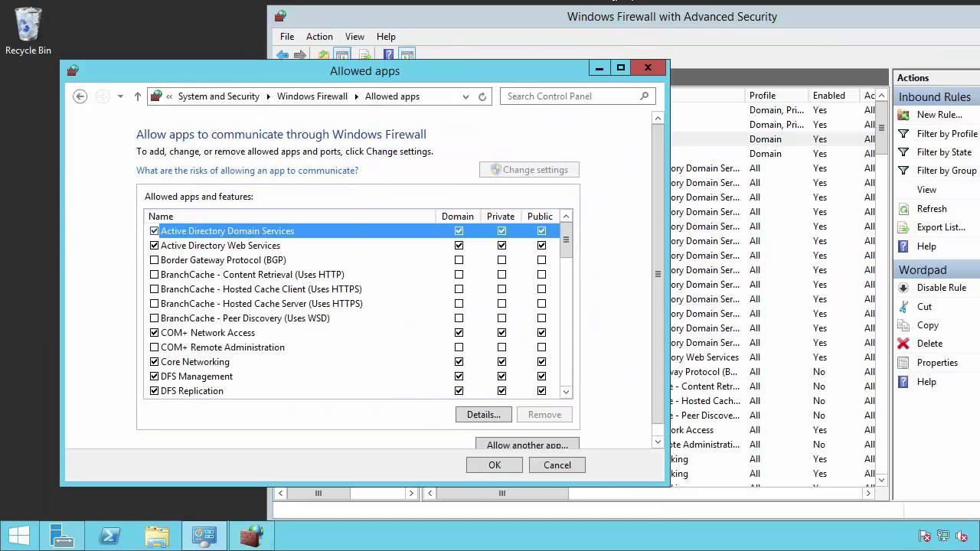Screen dimensions: 980x551
Task: Click the Copy icon in Actions
Action: tap(903, 325)
